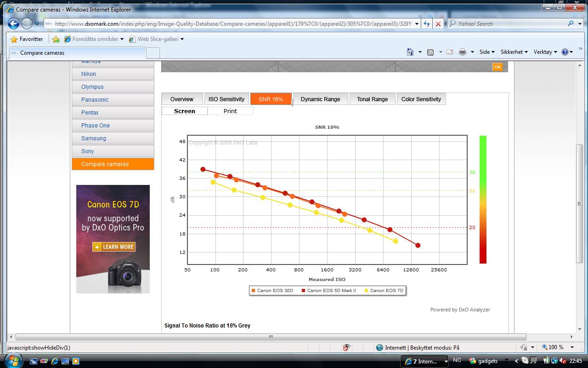The image size is (588, 368).
Task: Click Learn More on Canon EOS 7D ad
Action: tap(114, 247)
